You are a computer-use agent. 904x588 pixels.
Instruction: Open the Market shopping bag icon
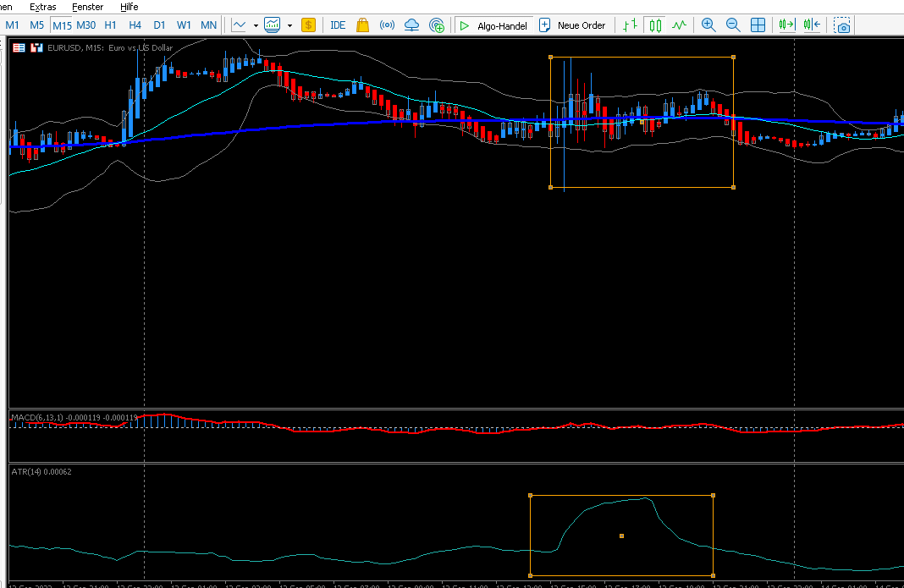pos(362,25)
